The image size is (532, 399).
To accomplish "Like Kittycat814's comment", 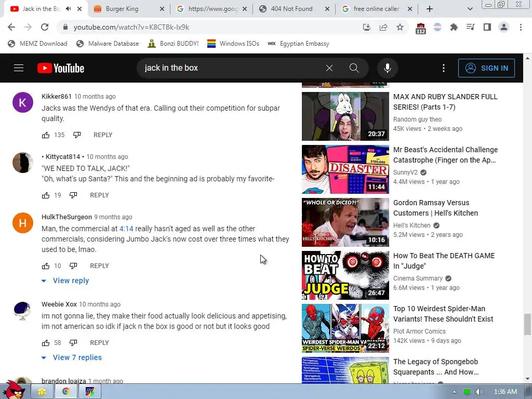I will click(46, 195).
